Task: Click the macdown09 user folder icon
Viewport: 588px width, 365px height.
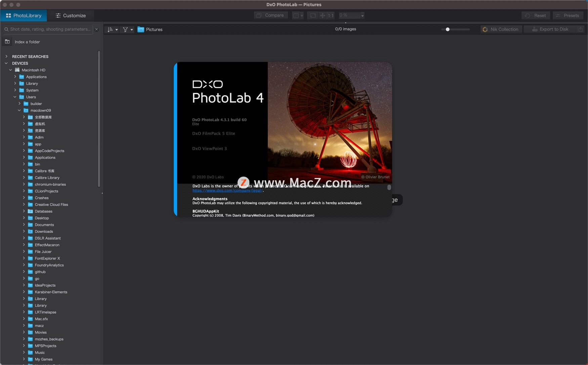Action: [26, 110]
